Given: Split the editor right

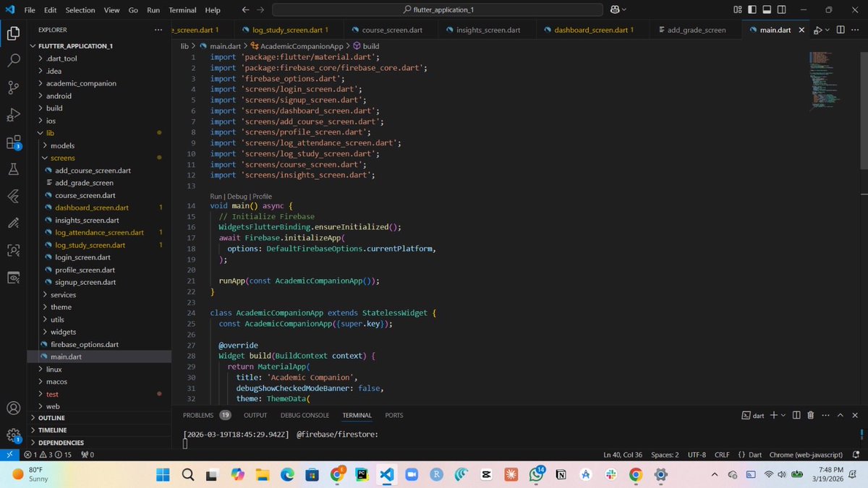Looking at the screenshot, I should [841, 30].
